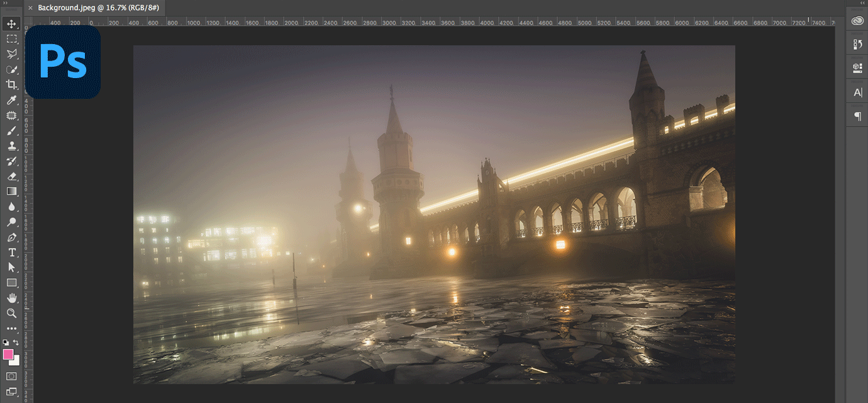Select the Quick Selection tool
868x403 pixels.
pyautogui.click(x=11, y=69)
